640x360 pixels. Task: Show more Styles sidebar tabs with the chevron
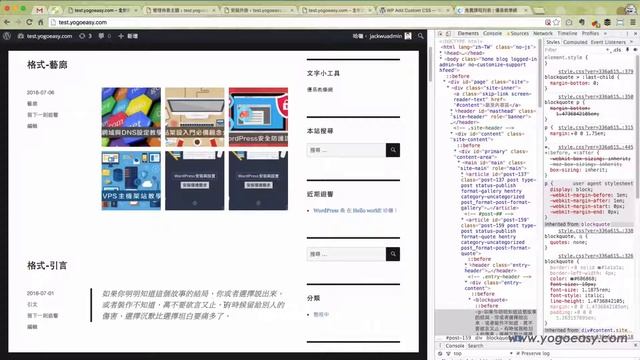(631, 42)
